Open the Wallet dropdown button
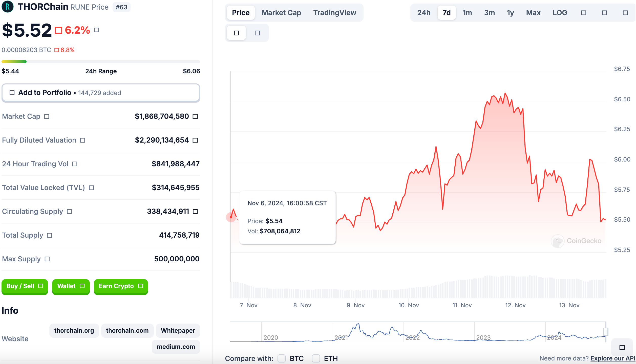The image size is (636, 364). [x=71, y=286]
